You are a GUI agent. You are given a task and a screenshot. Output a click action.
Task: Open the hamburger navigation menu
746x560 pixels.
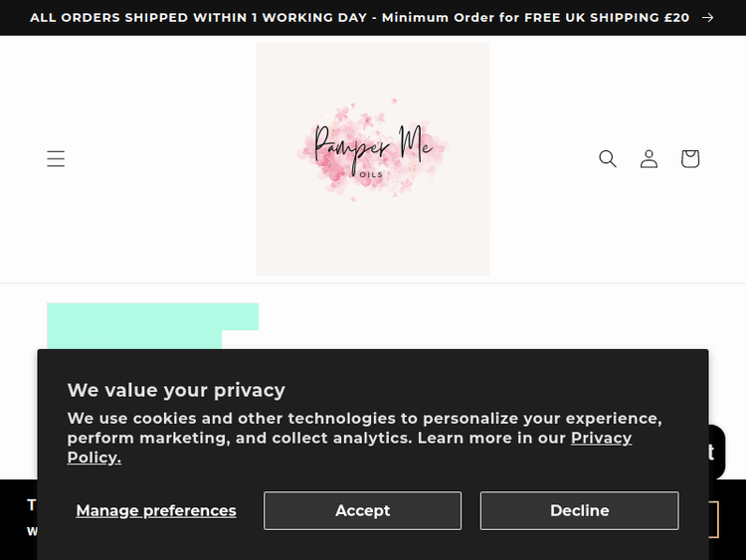(x=56, y=159)
